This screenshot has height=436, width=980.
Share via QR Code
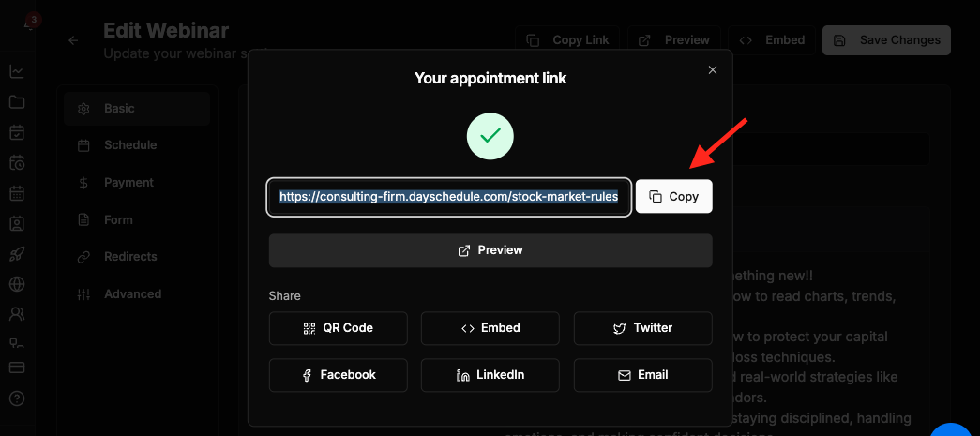[x=339, y=328]
